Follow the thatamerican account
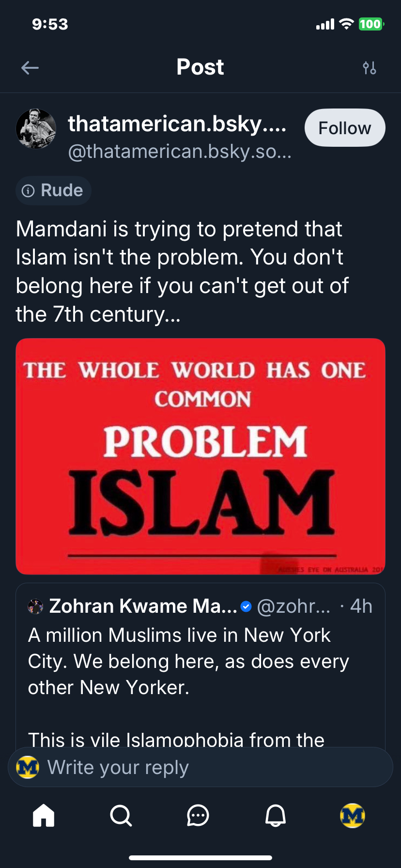Image resolution: width=401 pixels, height=868 pixels. [x=344, y=128]
